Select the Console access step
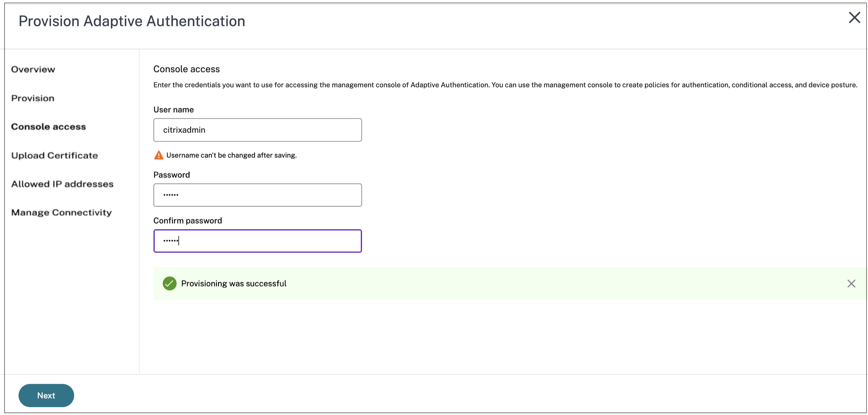Image resolution: width=868 pixels, height=415 pixels. pyautogui.click(x=49, y=127)
